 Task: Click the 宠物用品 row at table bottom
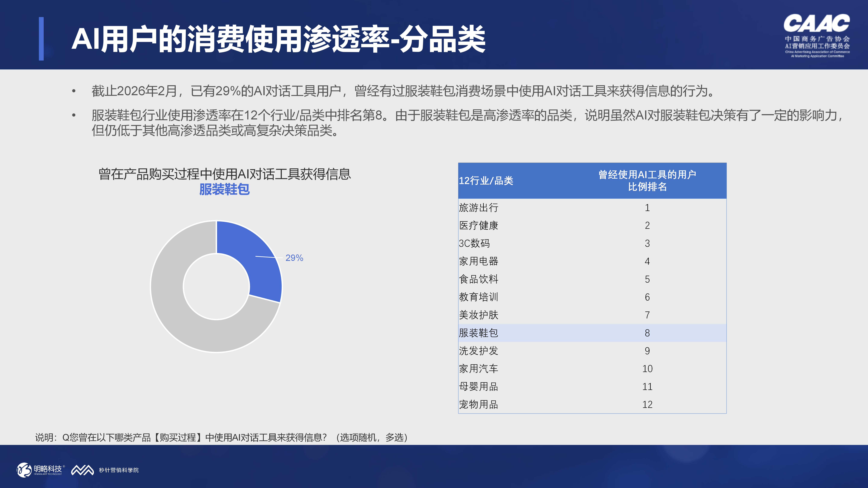click(592, 404)
